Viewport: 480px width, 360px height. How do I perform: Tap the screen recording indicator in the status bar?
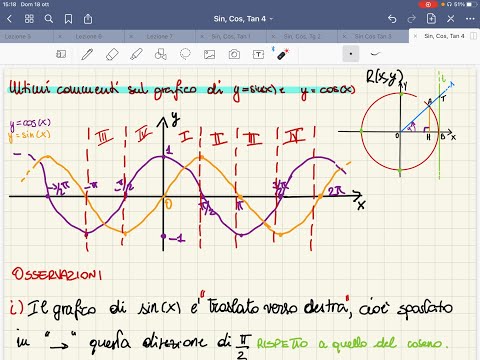[x=428, y=4]
